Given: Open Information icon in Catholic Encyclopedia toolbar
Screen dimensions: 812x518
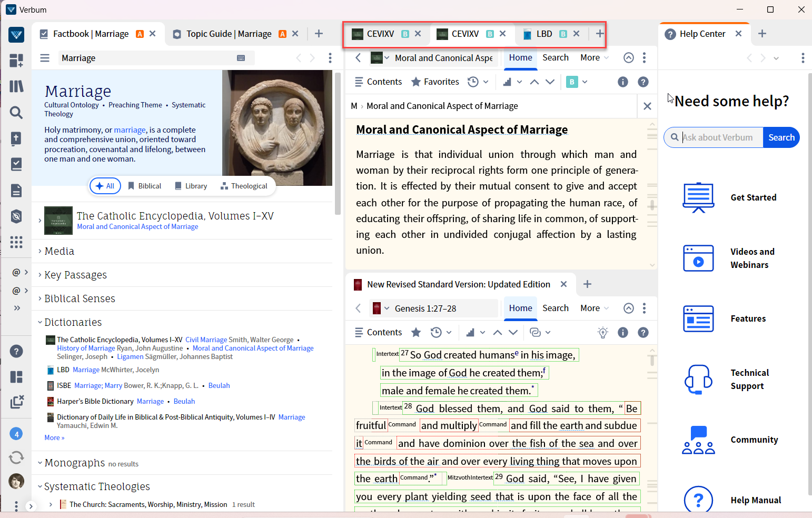Looking at the screenshot, I should click(x=623, y=82).
